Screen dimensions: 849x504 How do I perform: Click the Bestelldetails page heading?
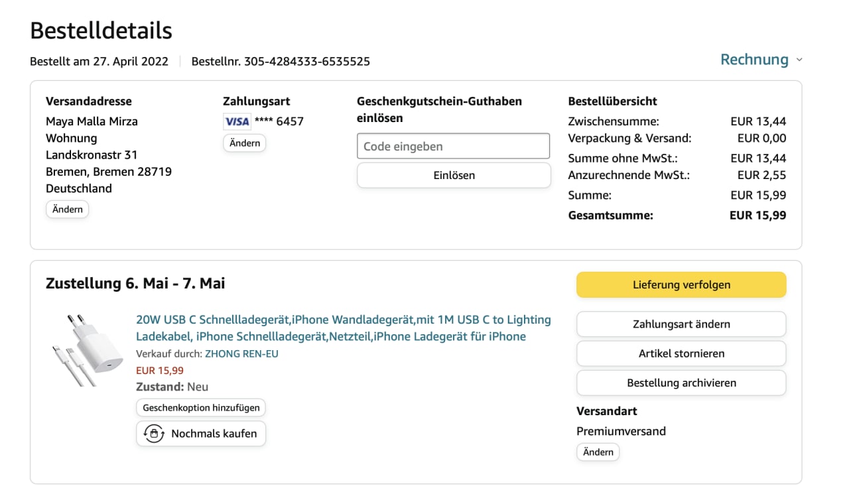101,31
